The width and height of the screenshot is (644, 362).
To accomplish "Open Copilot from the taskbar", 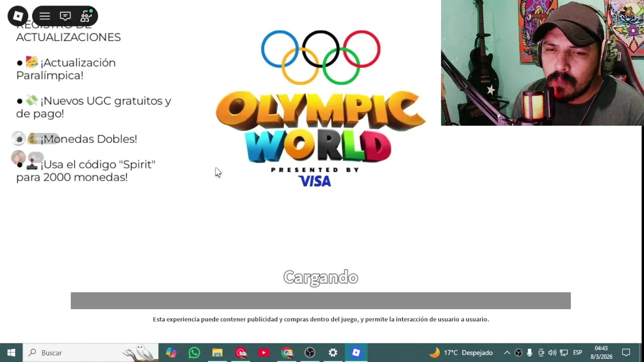I will coord(171,352).
